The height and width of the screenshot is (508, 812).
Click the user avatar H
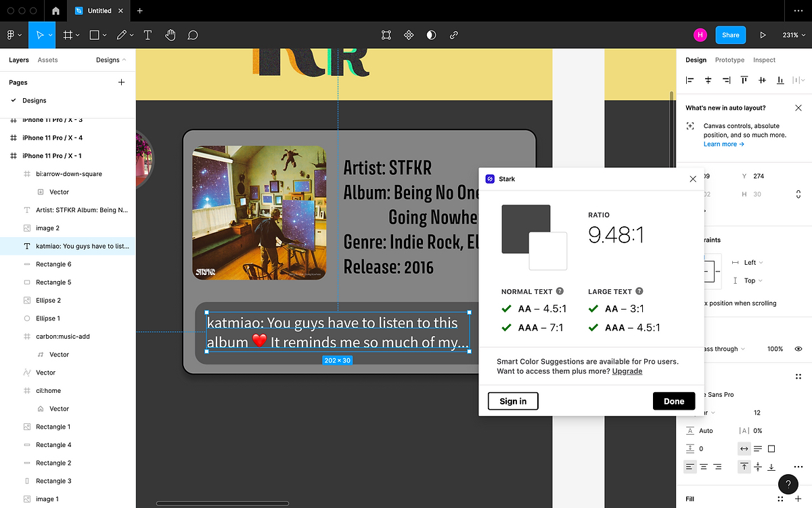(700, 35)
